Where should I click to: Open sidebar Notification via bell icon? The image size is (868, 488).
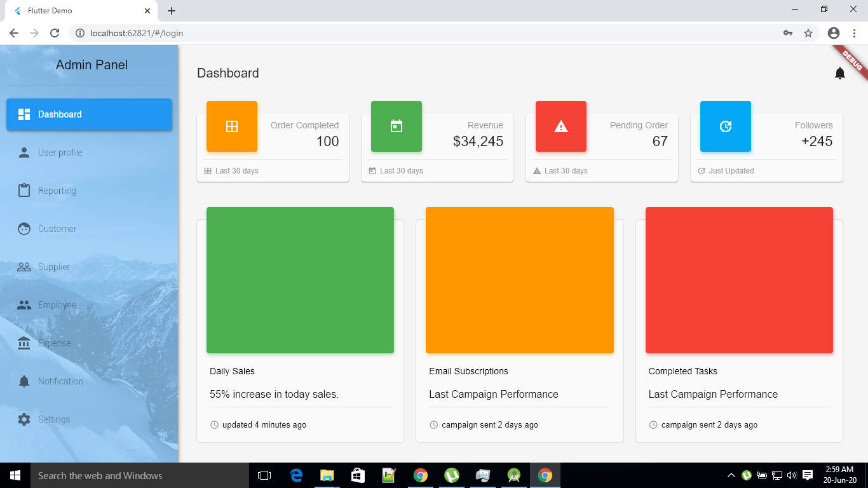pyautogui.click(x=24, y=381)
